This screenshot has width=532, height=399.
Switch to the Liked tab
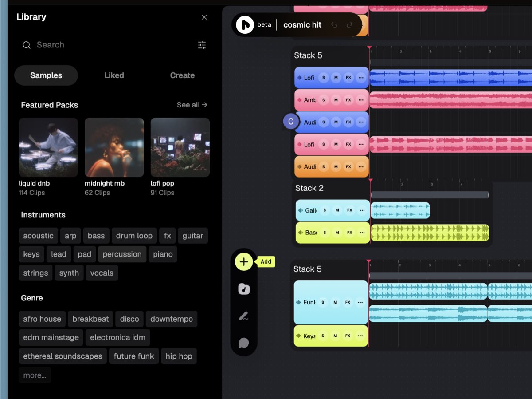tap(114, 75)
